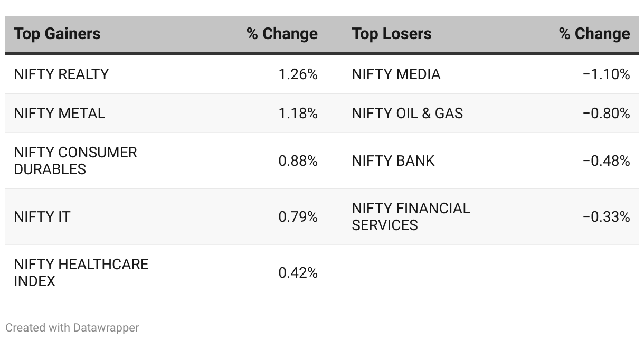
Task: Click the losers % Change header
Action: coord(594,34)
